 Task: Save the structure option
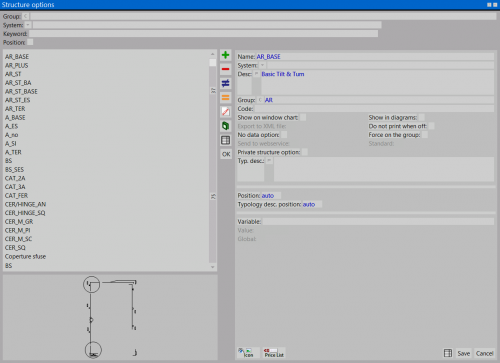[x=464, y=354]
